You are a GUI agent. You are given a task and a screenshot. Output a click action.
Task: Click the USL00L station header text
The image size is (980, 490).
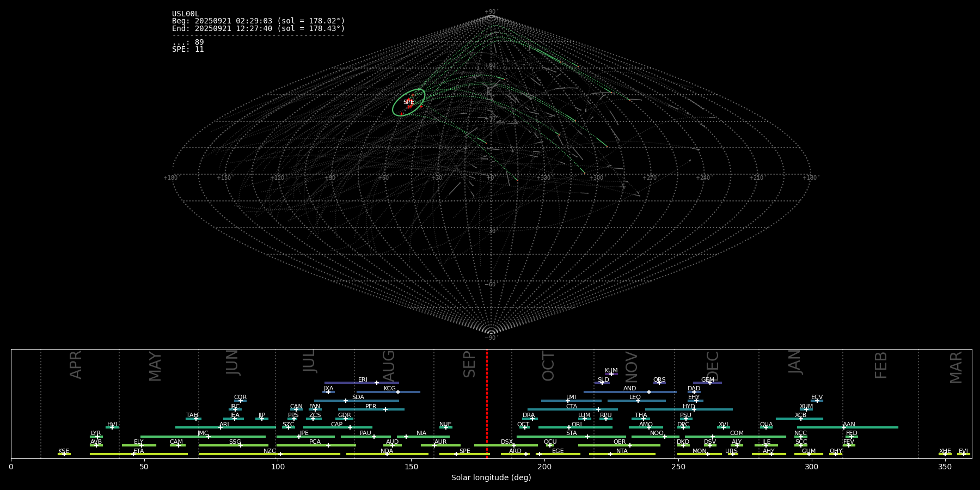click(186, 14)
